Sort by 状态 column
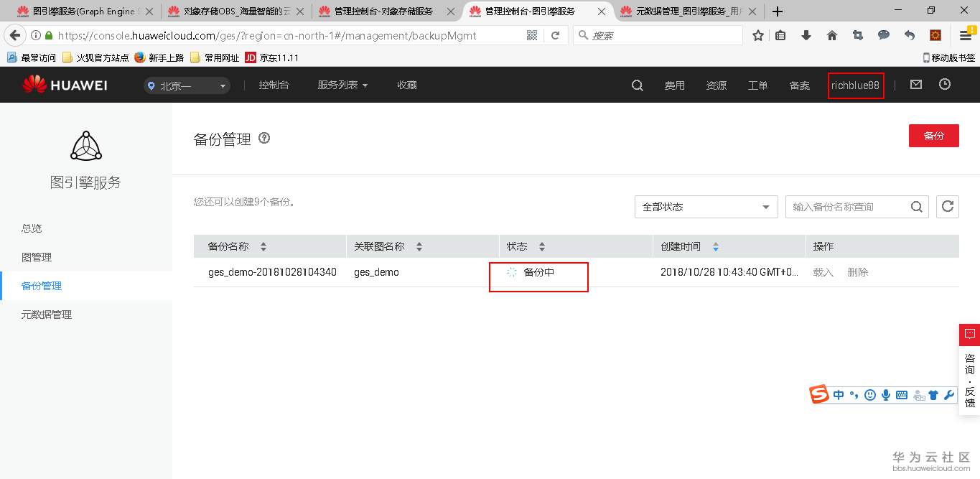The image size is (980, 479). 542,246
